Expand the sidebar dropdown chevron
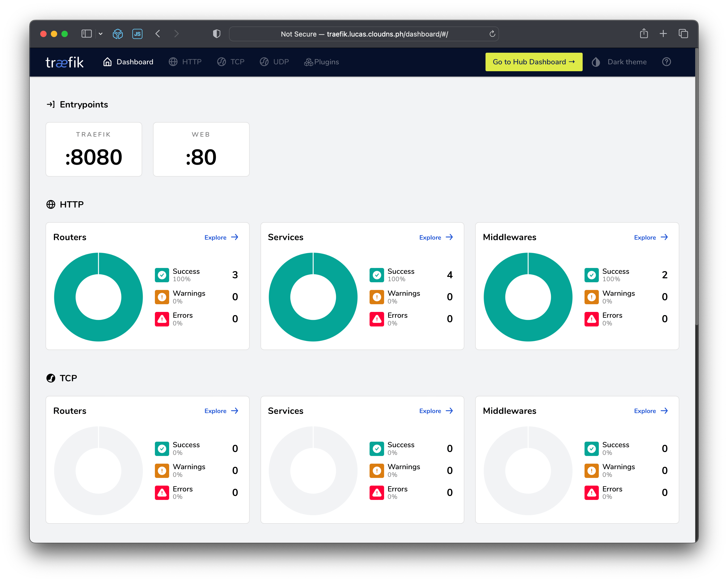 click(101, 34)
